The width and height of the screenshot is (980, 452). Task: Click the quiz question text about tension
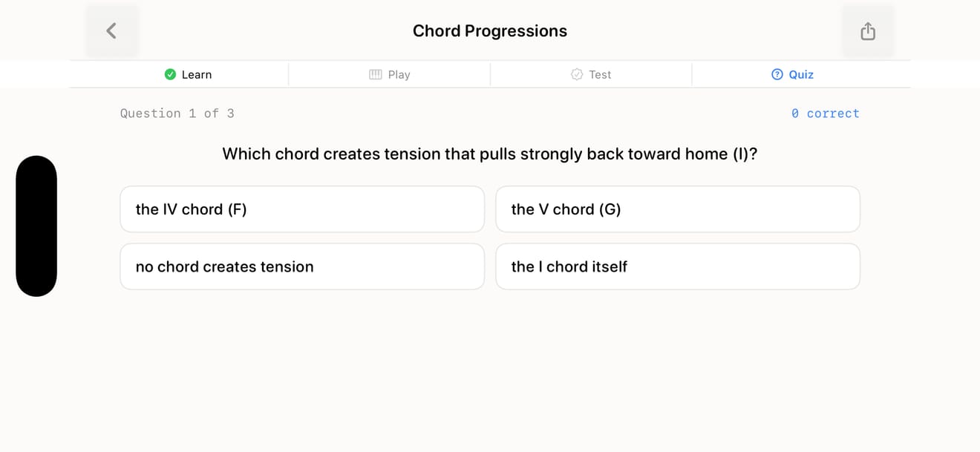(490, 154)
